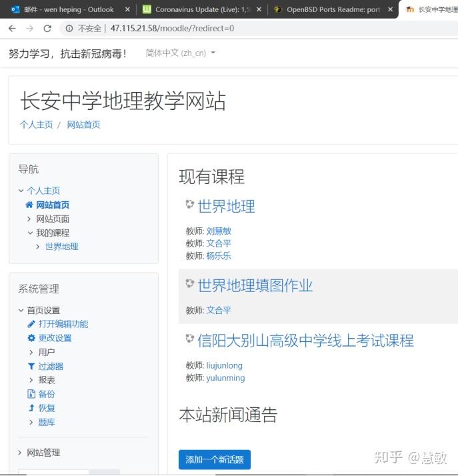This screenshot has width=458, height=476.
Task: Open teacher 杨乐乐's profile
Action: pyautogui.click(x=219, y=256)
